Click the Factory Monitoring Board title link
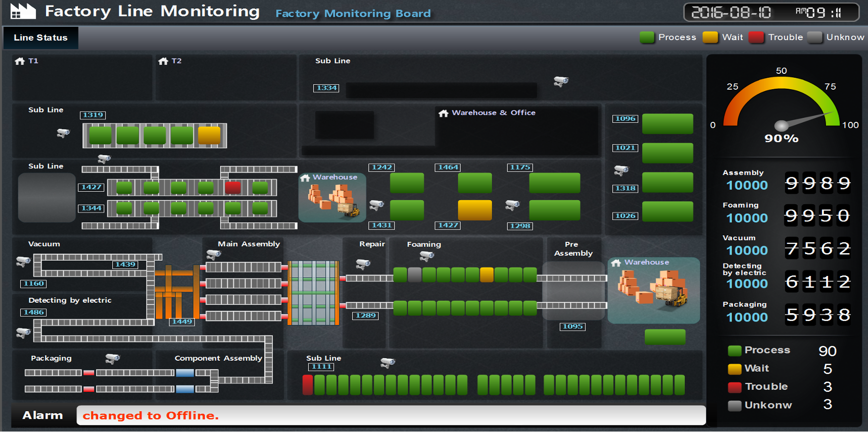The height and width of the screenshot is (432, 868). coord(353,13)
